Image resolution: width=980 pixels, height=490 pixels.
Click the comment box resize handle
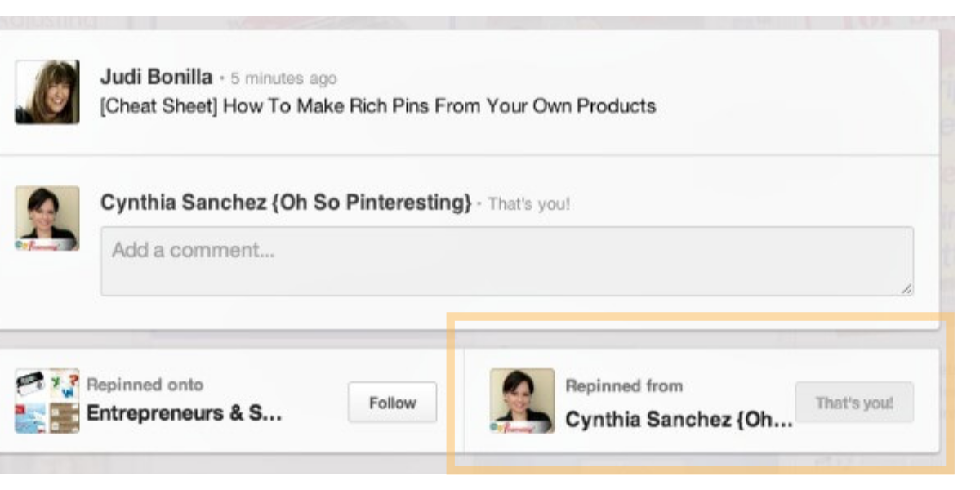click(907, 288)
